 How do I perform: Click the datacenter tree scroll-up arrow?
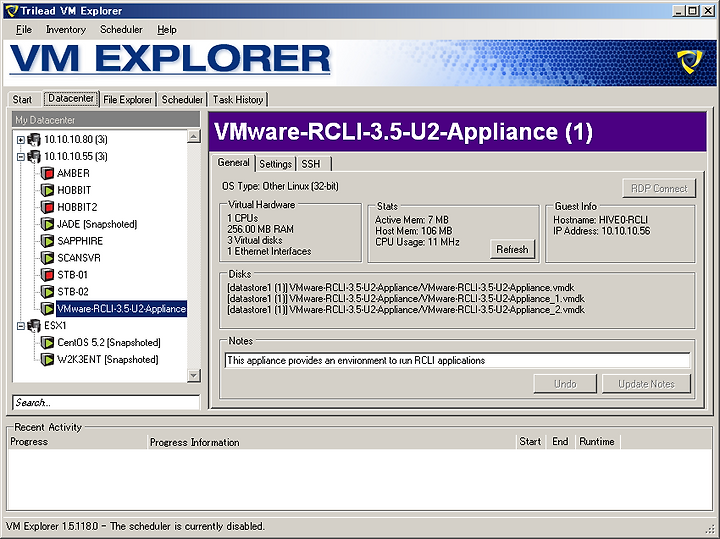point(194,136)
